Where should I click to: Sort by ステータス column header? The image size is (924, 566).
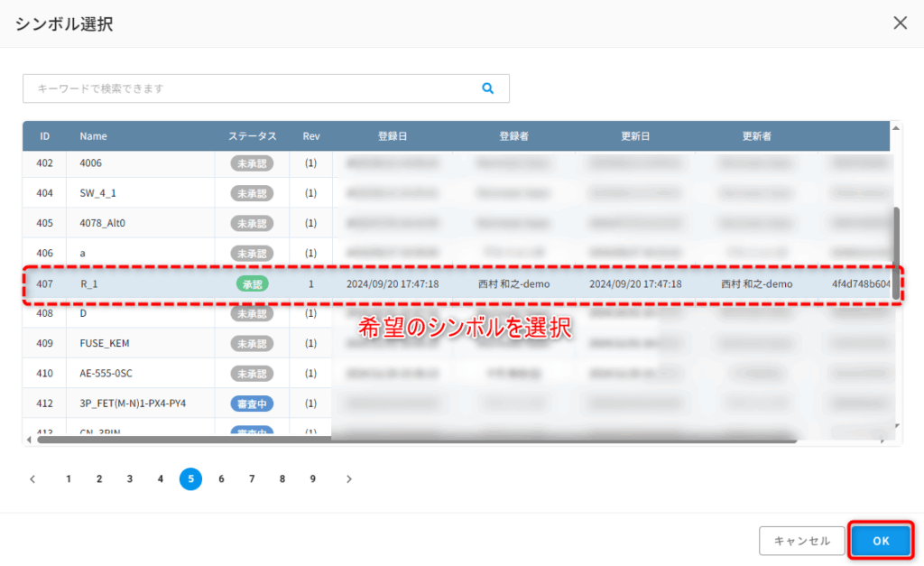253,136
